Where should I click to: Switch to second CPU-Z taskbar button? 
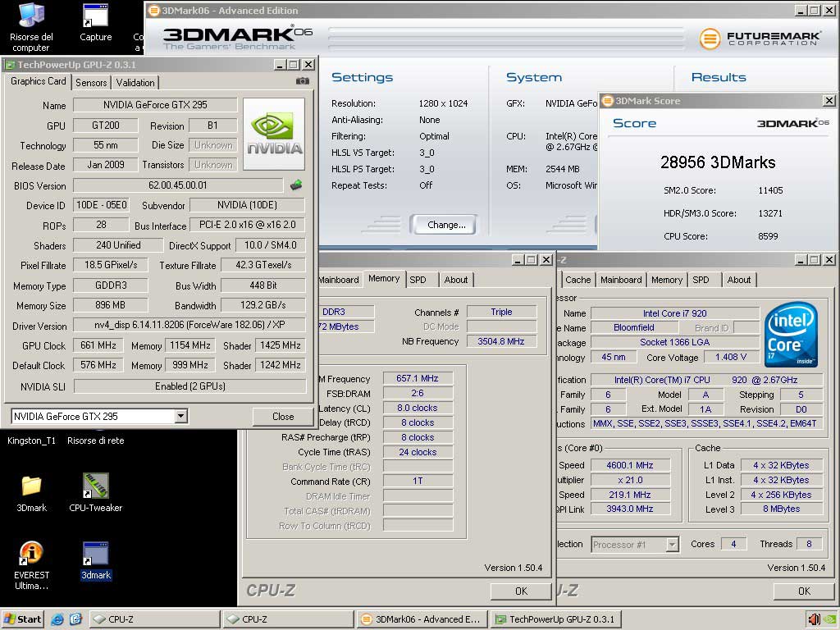(288, 619)
